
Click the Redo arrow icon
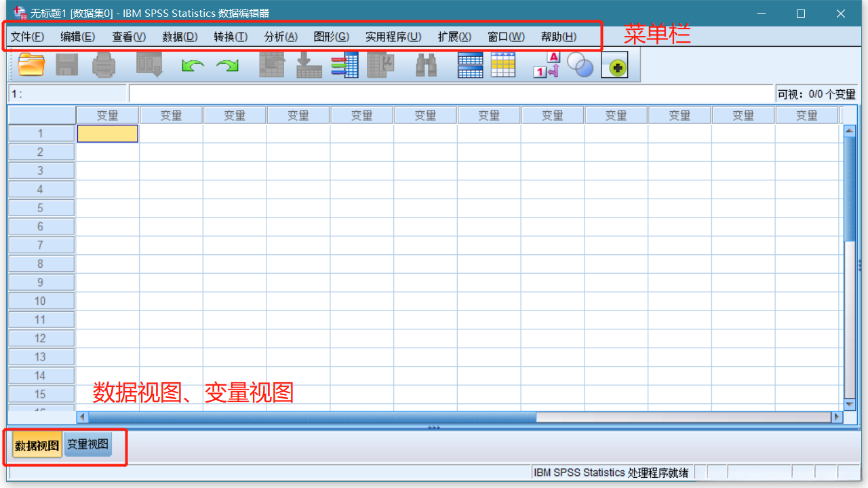[x=229, y=64]
